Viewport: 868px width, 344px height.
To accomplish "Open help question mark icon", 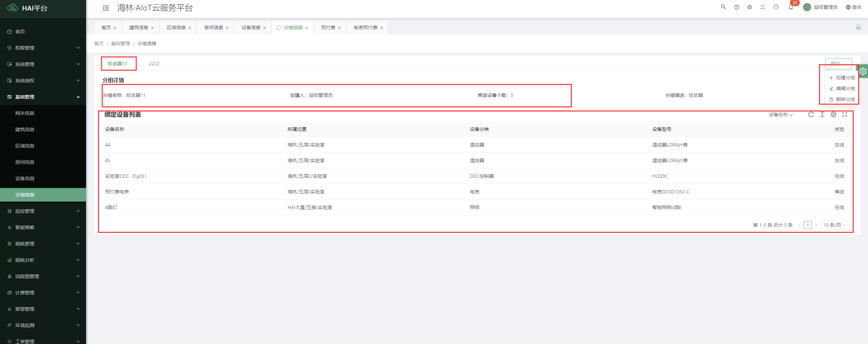I will coord(736,7).
